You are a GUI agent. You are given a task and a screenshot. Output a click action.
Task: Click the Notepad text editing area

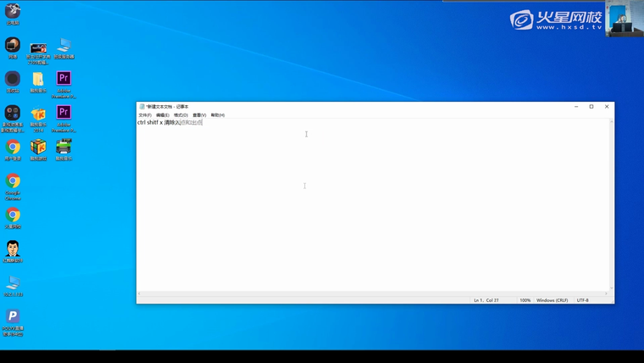[x=373, y=212]
